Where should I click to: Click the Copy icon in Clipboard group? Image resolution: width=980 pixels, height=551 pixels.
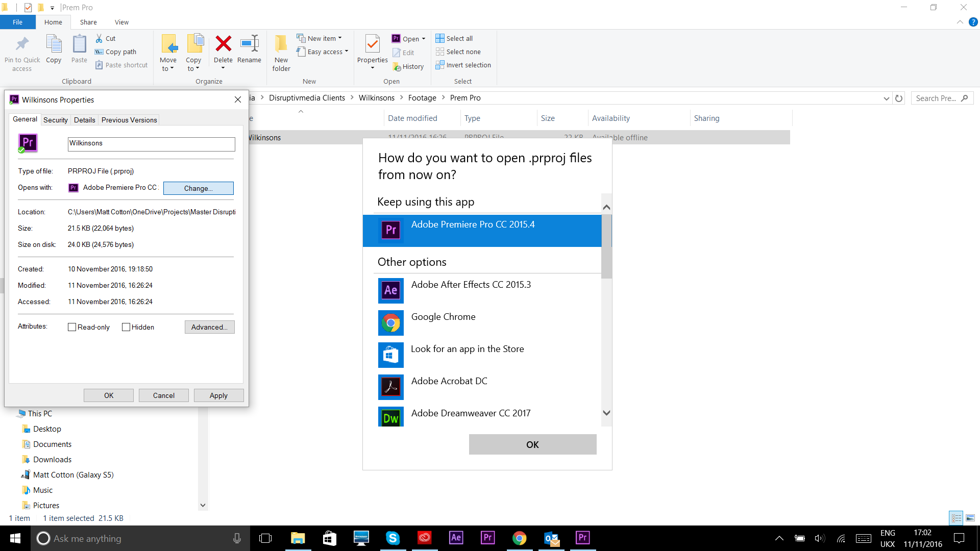pos(54,44)
